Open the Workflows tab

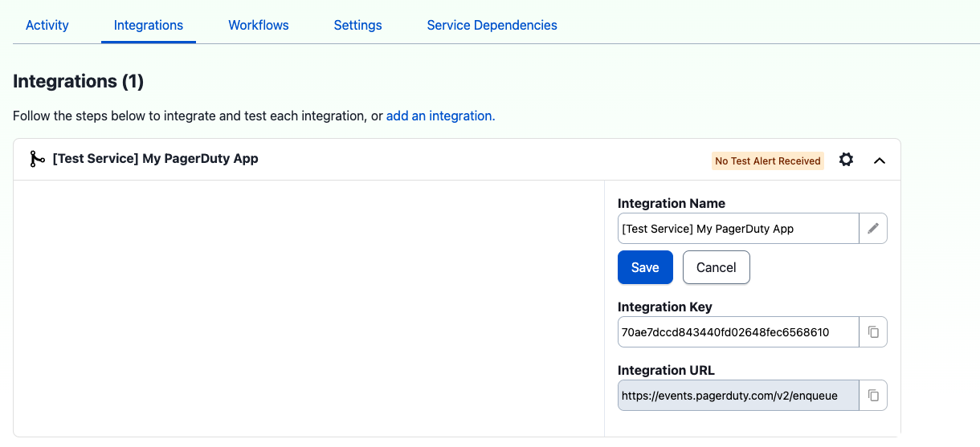pyautogui.click(x=259, y=25)
